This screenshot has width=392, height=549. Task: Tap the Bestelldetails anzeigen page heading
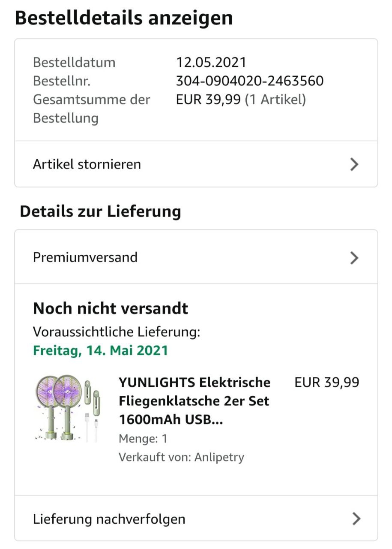[x=124, y=18]
